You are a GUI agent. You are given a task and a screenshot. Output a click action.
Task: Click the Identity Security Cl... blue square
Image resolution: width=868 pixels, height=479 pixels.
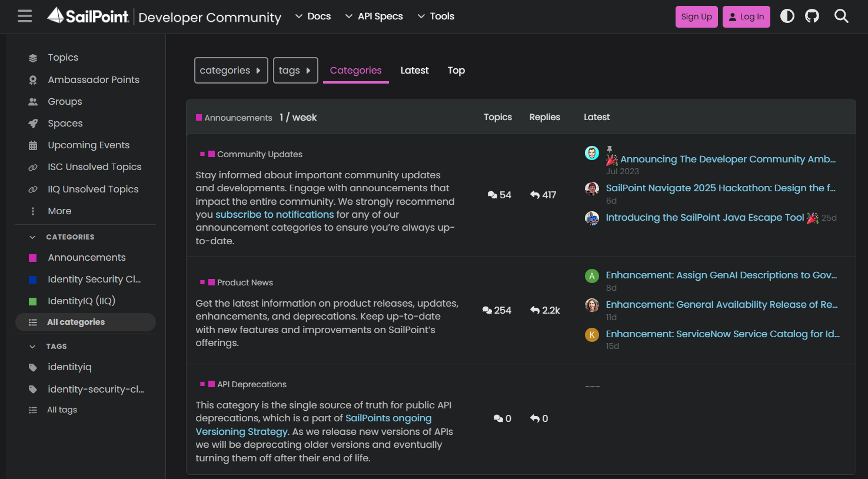[x=33, y=280]
